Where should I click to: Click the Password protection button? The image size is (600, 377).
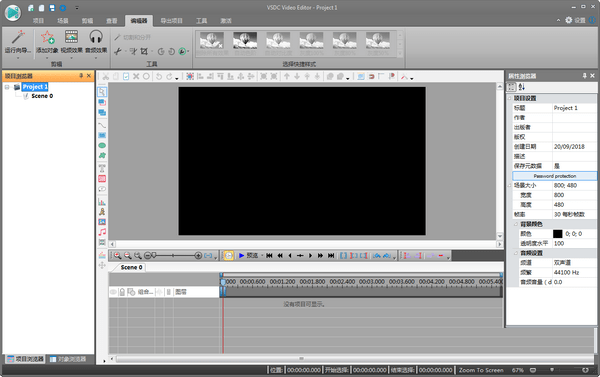[x=554, y=176]
